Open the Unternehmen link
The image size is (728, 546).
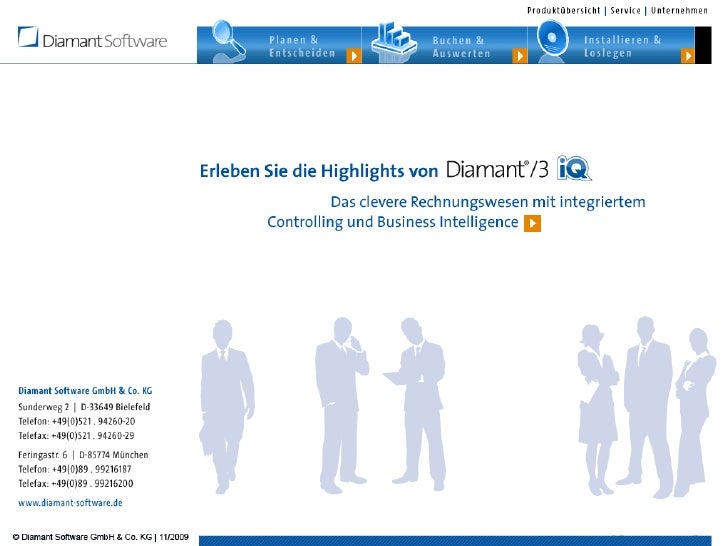click(x=679, y=10)
